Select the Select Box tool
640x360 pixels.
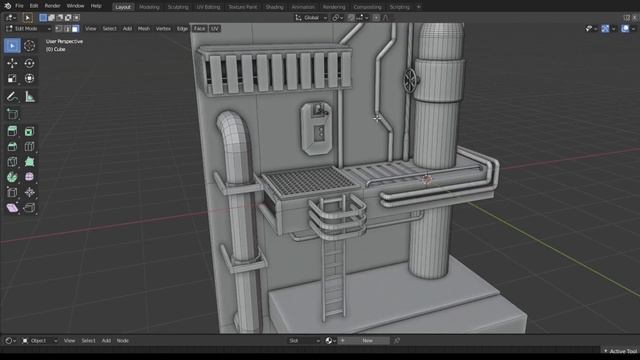12,46
